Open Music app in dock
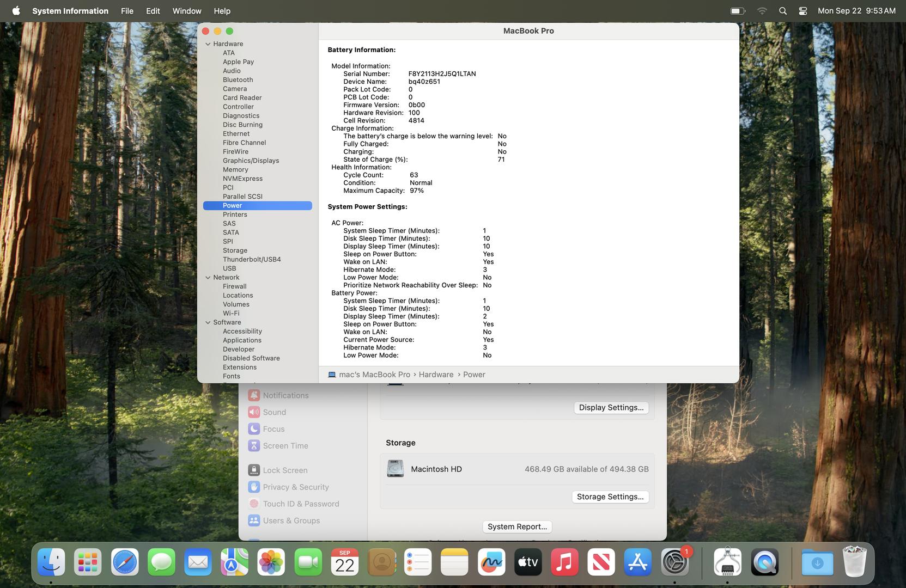The height and width of the screenshot is (588, 906). tap(564, 562)
